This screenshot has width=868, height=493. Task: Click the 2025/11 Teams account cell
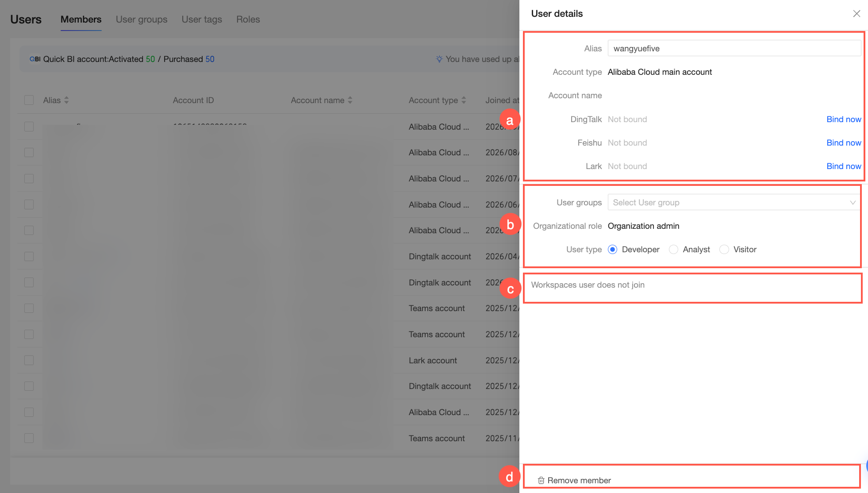437,438
